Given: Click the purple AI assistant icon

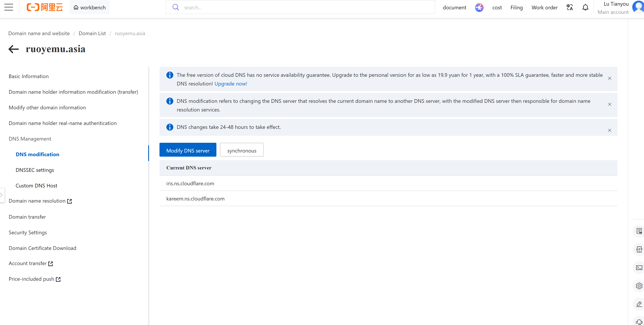Looking at the screenshot, I should coord(479,8).
